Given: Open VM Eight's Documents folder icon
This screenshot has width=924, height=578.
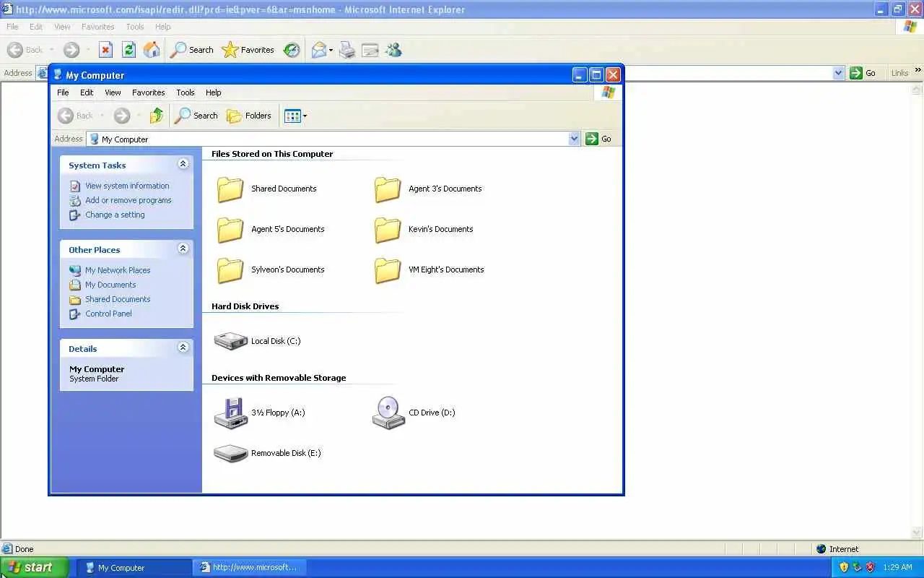Looking at the screenshot, I should coord(388,270).
